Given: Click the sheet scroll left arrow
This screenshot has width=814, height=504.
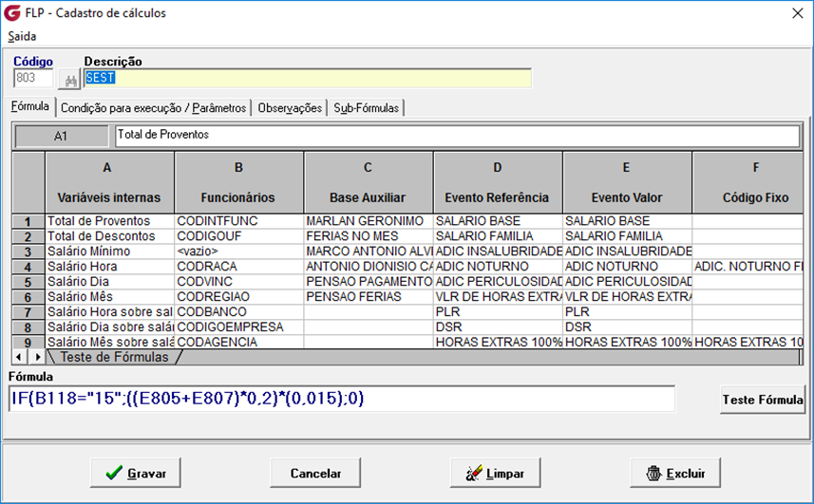Looking at the screenshot, I should tap(19, 357).
